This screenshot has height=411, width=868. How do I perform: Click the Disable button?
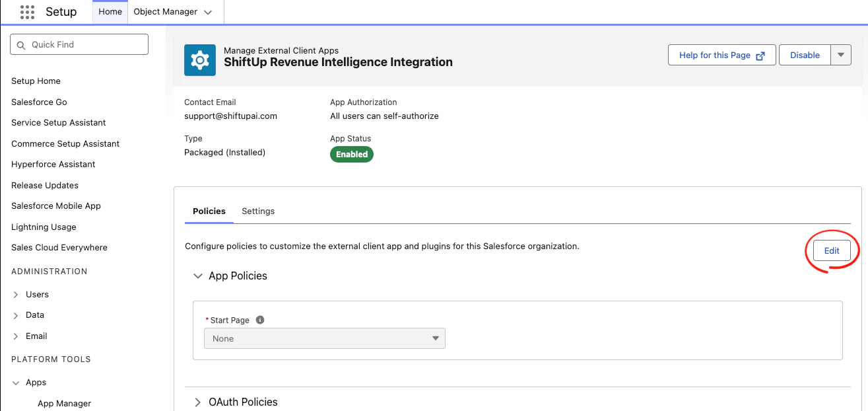(x=805, y=55)
